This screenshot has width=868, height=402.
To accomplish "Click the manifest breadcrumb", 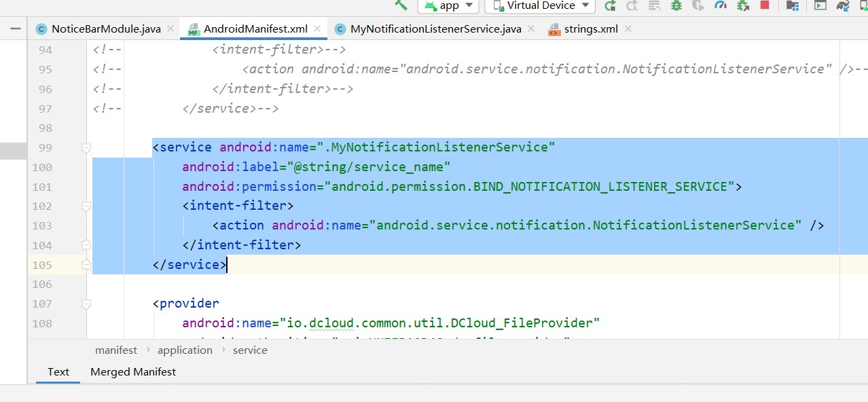I will tap(116, 350).
